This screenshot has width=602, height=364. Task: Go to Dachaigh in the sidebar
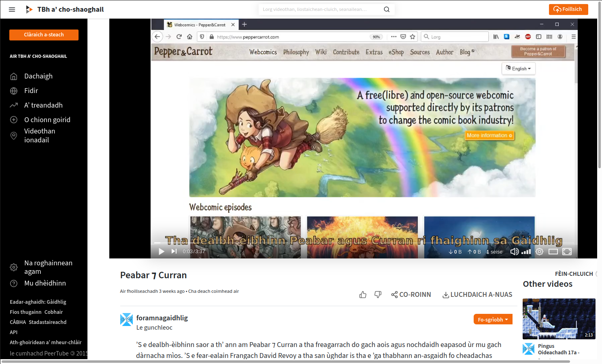38,76
